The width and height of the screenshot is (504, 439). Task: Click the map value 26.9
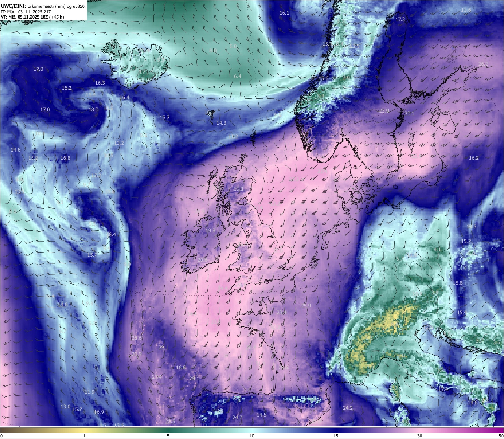pos(137,354)
